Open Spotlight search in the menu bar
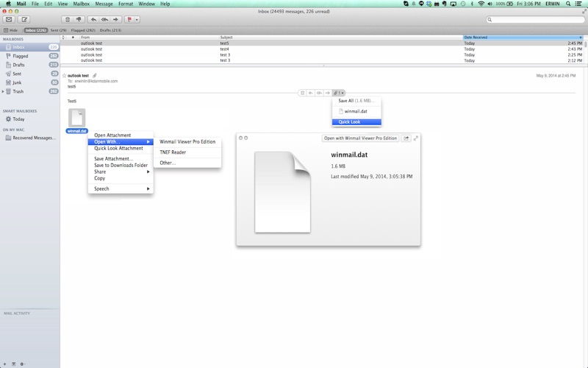The height and width of the screenshot is (368, 588). [x=568, y=4]
